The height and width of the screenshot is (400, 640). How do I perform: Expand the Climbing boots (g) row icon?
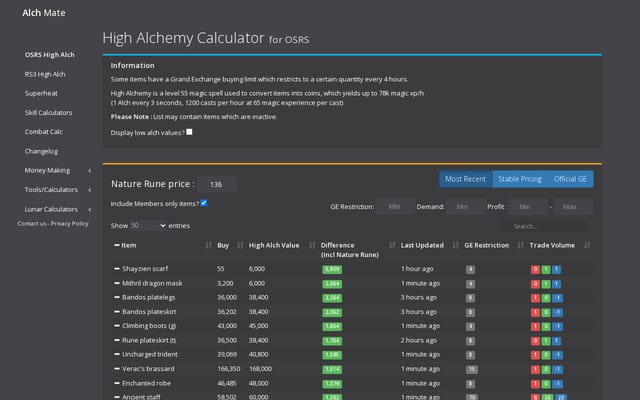tap(117, 326)
